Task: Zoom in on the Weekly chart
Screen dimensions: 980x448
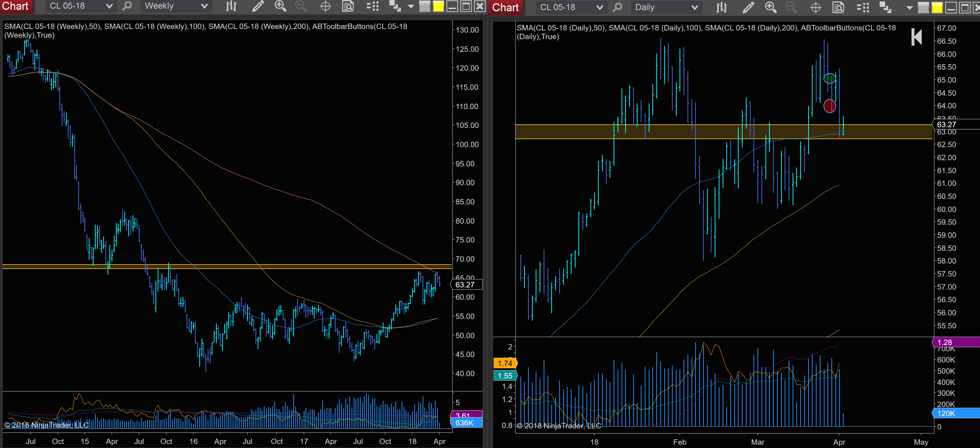Action: [x=281, y=6]
